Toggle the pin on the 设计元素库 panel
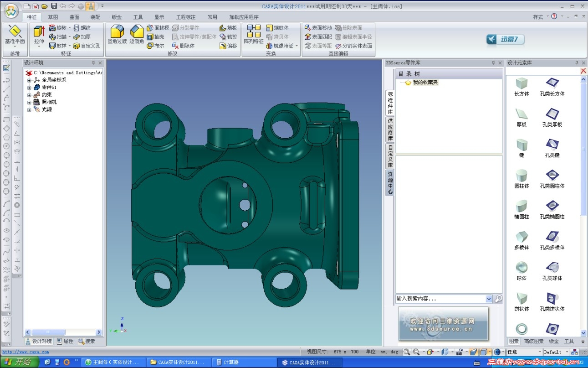The height and width of the screenshot is (368, 588). [x=577, y=63]
